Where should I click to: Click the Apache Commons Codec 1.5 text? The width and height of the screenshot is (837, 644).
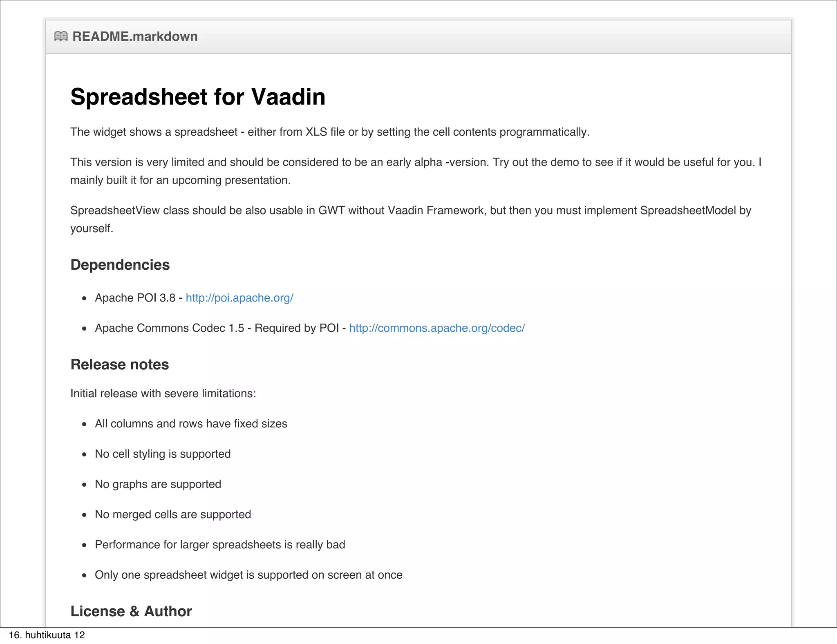point(169,328)
